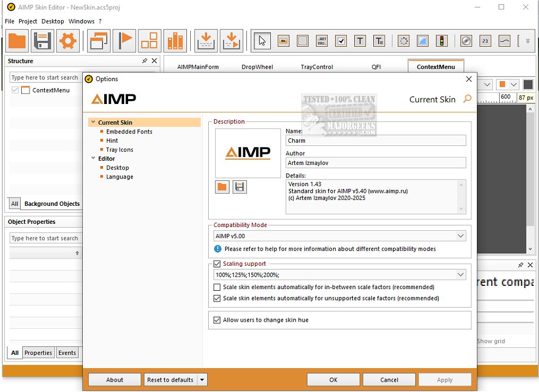Switch to Background Objects tab in Structure
This screenshot has height=392, width=539.
coord(52,204)
